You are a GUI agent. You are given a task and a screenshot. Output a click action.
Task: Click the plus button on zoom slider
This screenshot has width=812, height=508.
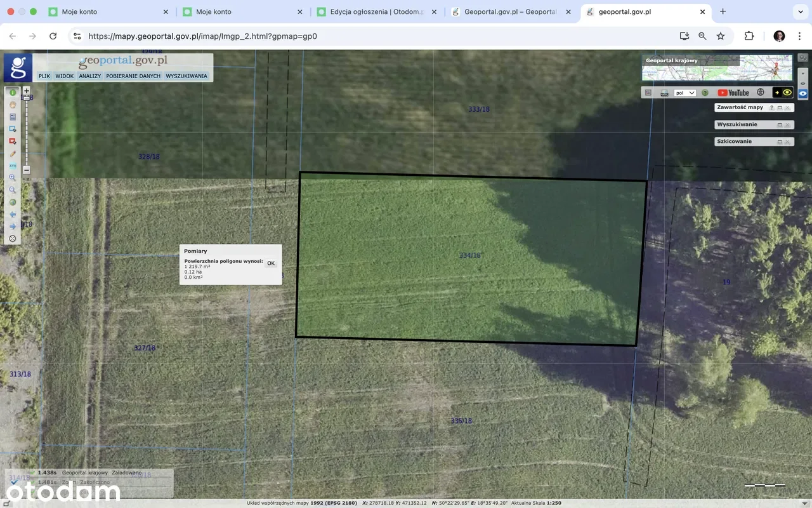point(27,91)
